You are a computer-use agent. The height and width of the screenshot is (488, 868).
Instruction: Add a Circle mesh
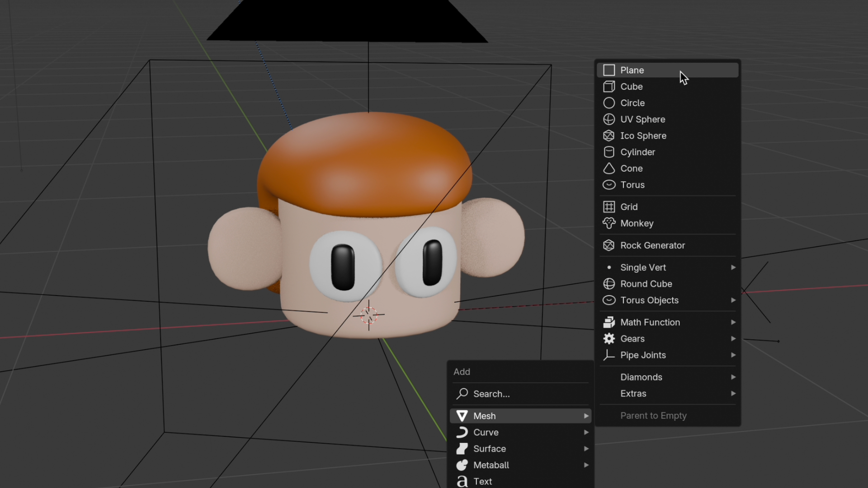tap(668, 103)
